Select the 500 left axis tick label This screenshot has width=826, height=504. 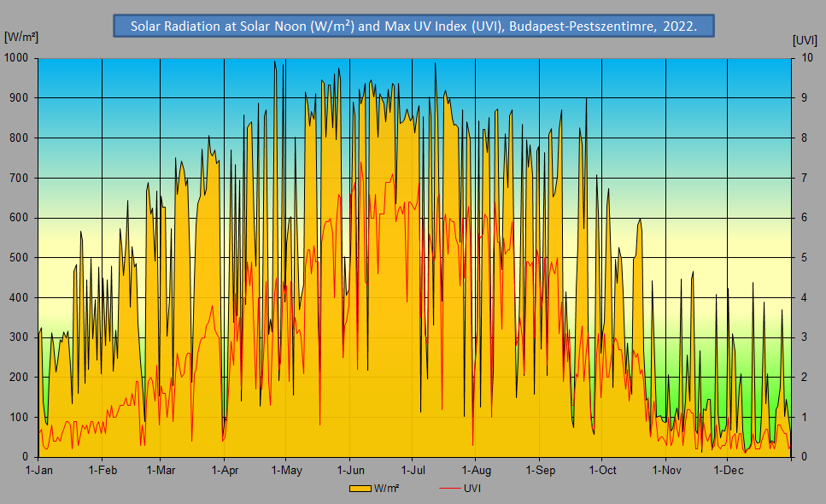[21, 258]
